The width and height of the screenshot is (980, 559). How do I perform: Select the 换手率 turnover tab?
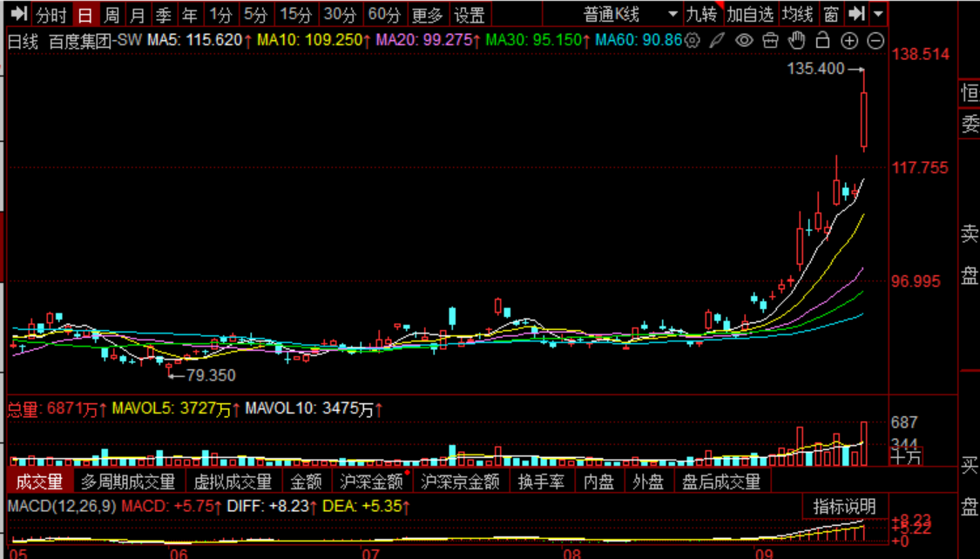pos(541,482)
